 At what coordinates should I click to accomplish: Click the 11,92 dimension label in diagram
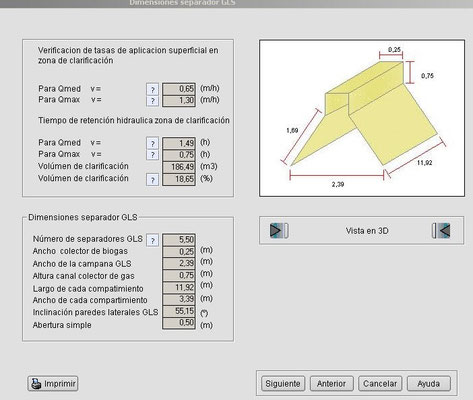pos(424,163)
